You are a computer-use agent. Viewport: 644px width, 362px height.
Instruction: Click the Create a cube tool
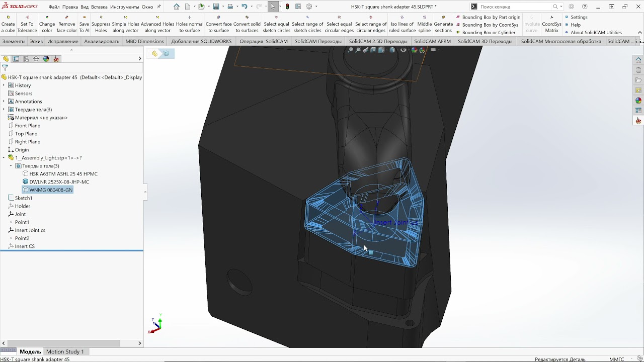[8, 24]
